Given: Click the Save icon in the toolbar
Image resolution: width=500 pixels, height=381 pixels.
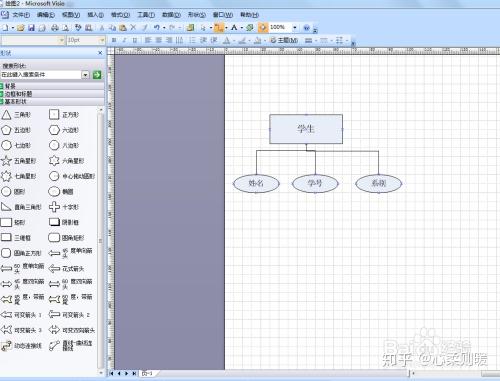Looking at the screenshot, I should click(32, 28).
